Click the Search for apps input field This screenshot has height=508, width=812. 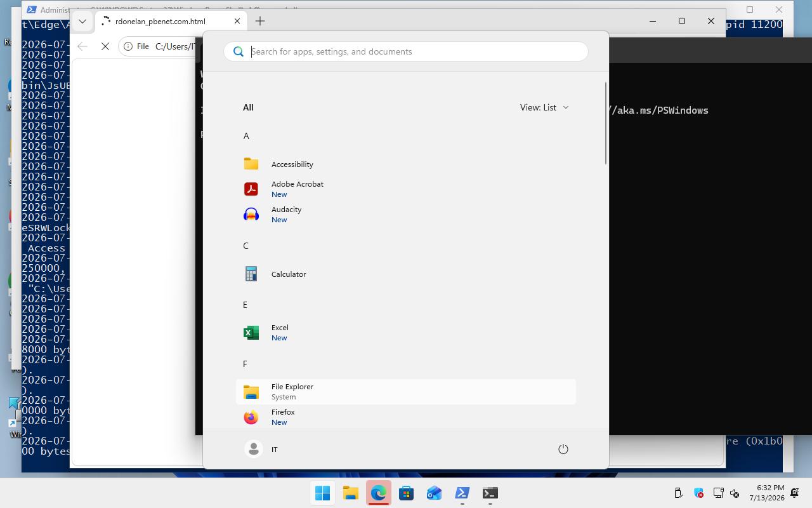click(x=406, y=51)
